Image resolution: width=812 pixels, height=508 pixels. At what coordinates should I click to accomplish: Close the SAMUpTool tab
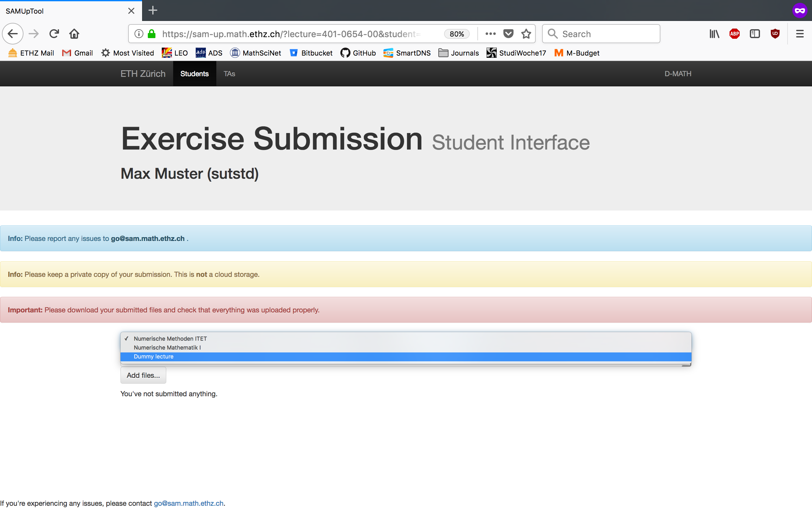[131, 11]
